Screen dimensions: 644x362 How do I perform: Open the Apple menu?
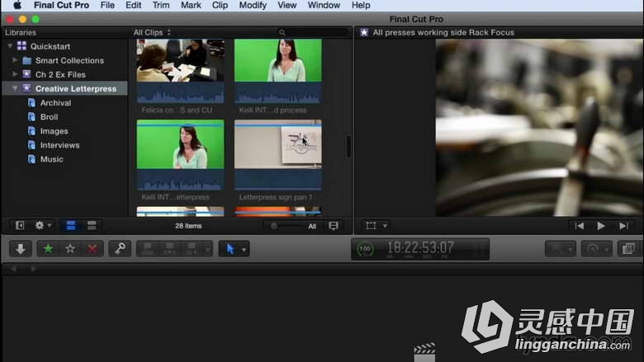point(17,5)
